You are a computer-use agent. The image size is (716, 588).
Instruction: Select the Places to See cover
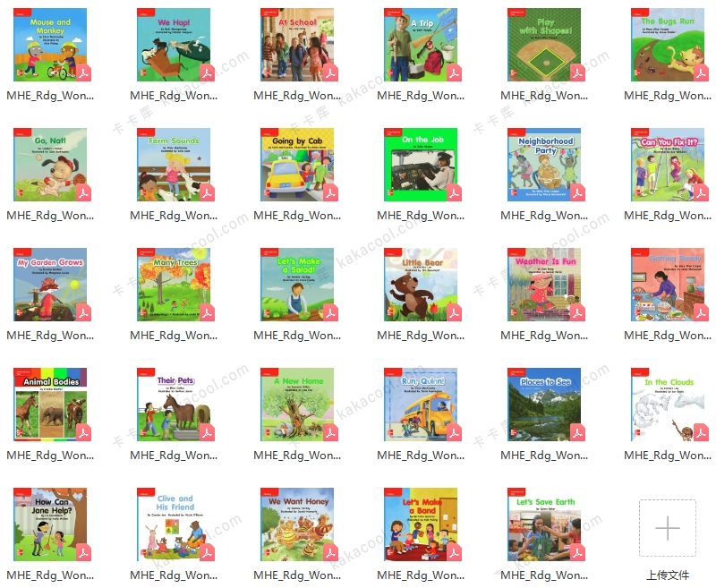545,405
